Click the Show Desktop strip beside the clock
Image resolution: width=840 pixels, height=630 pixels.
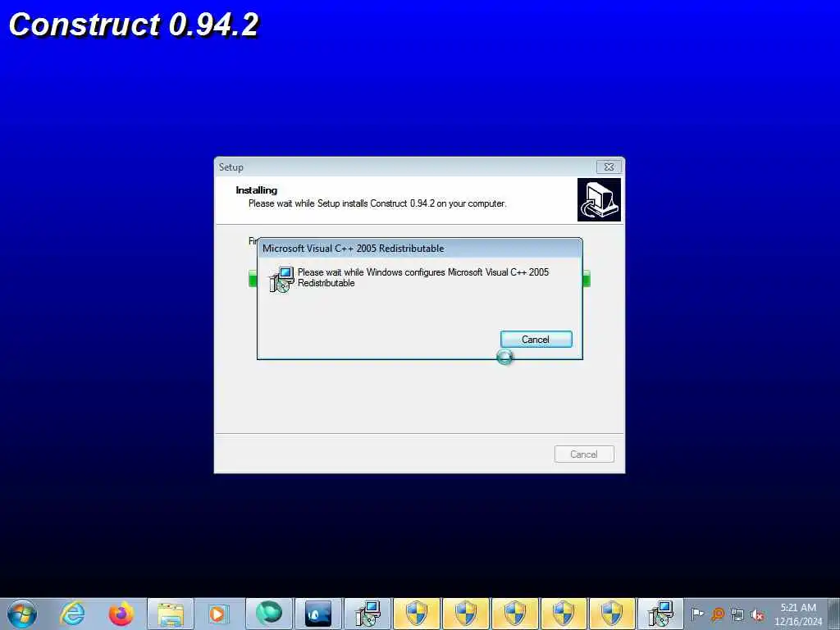(834, 614)
